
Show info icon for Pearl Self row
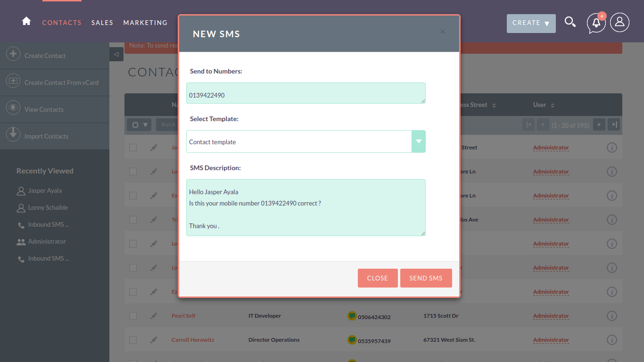click(x=612, y=316)
